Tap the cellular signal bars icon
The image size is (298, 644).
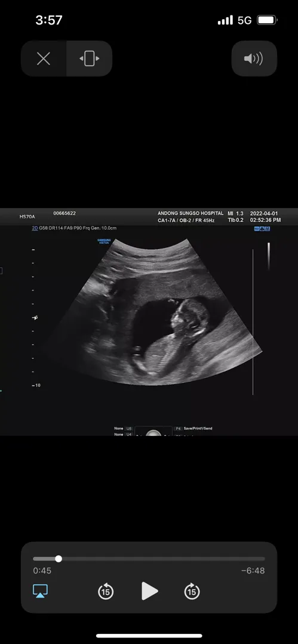click(x=225, y=20)
